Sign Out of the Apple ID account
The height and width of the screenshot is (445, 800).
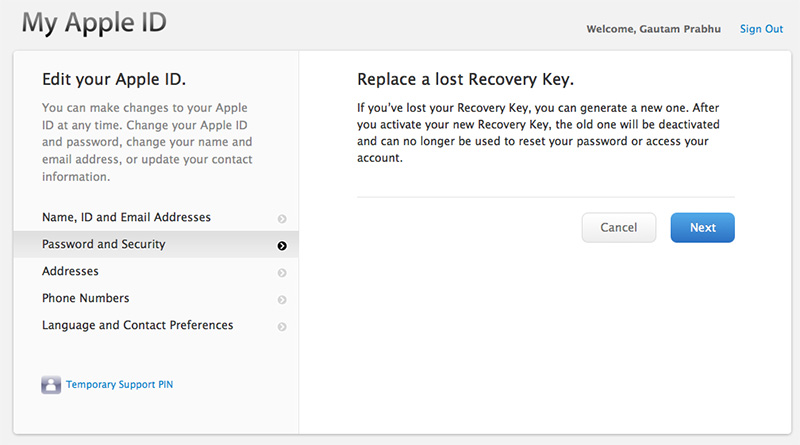761,29
